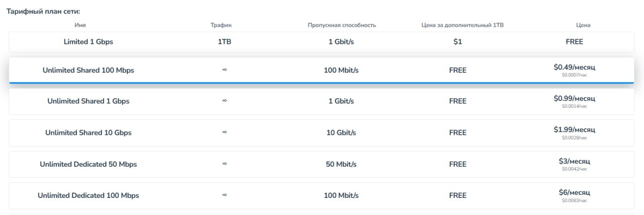Click infinity symbol in Unlimited Shared 1 Gbps row

click(x=224, y=101)
